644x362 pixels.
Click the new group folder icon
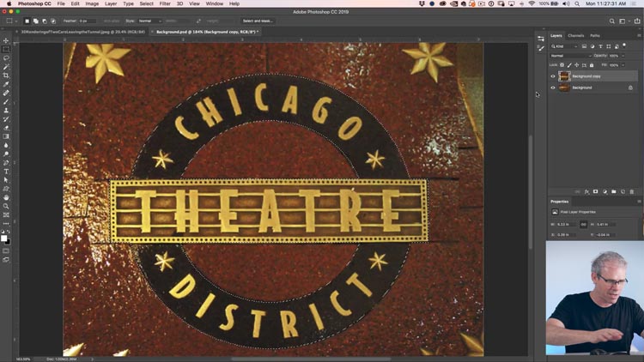(614, 191)
